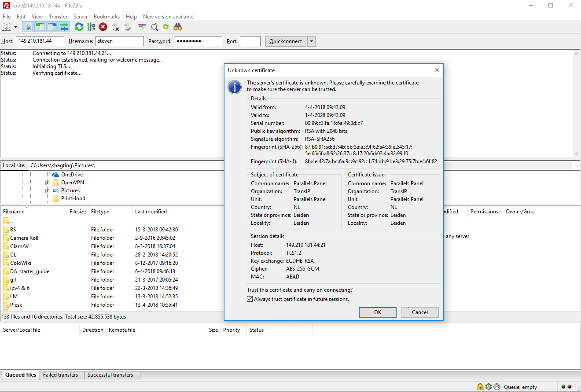Switch to Queued files tab
Image resolution: width=581 pixels, height=392 pixels.
21,375
